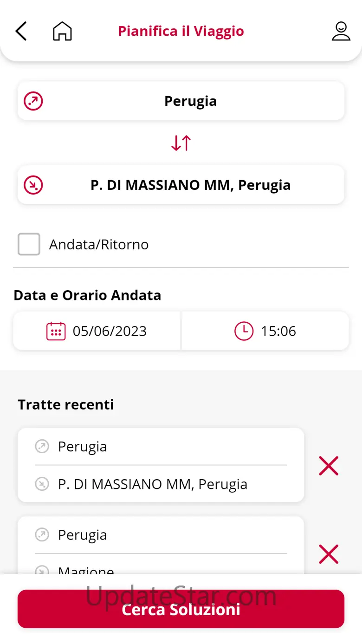362x644 pixels.
Task: Go to home screen icon
Action: click(62, 31)
